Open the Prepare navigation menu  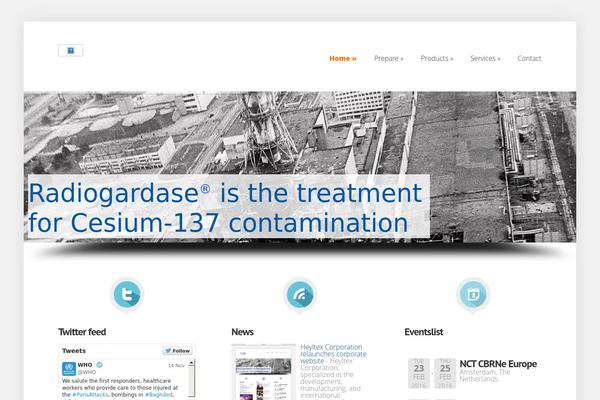pyautogui.click(x=388, y=59)
